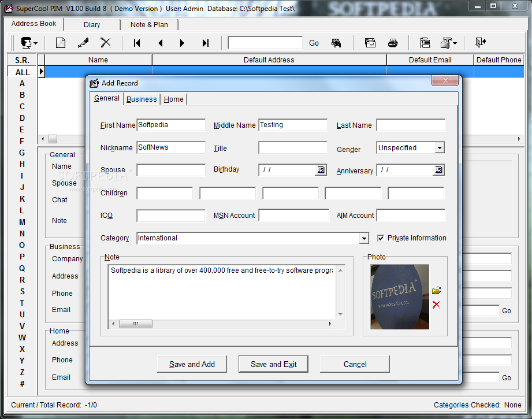The width and height of the screenshot is (532, 419).
Task: Cancel the Add Record dialog
Action: [355, 364]
